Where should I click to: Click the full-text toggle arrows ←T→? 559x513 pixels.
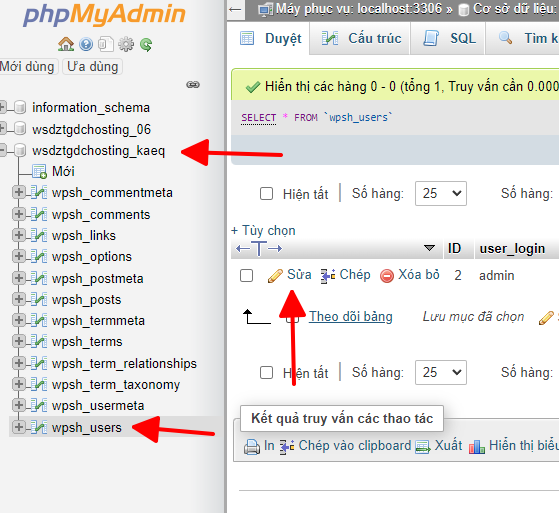click(x=259, y=248)
